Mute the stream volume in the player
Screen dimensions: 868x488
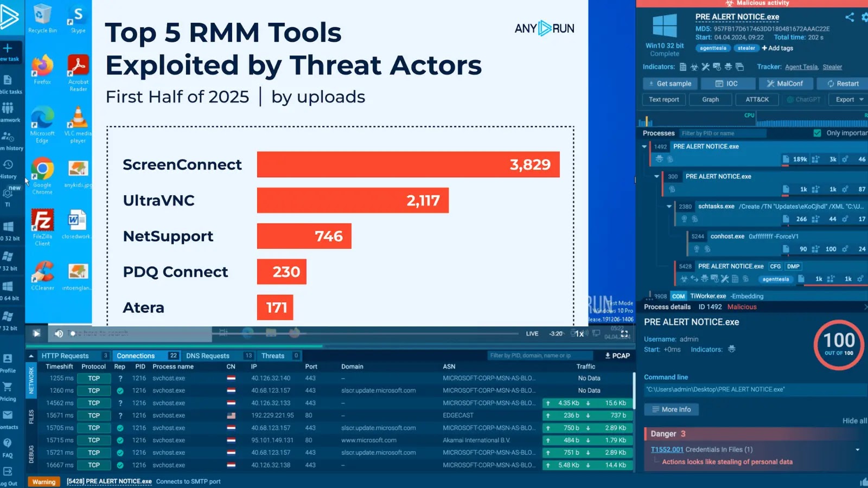[x=58, y=333]
